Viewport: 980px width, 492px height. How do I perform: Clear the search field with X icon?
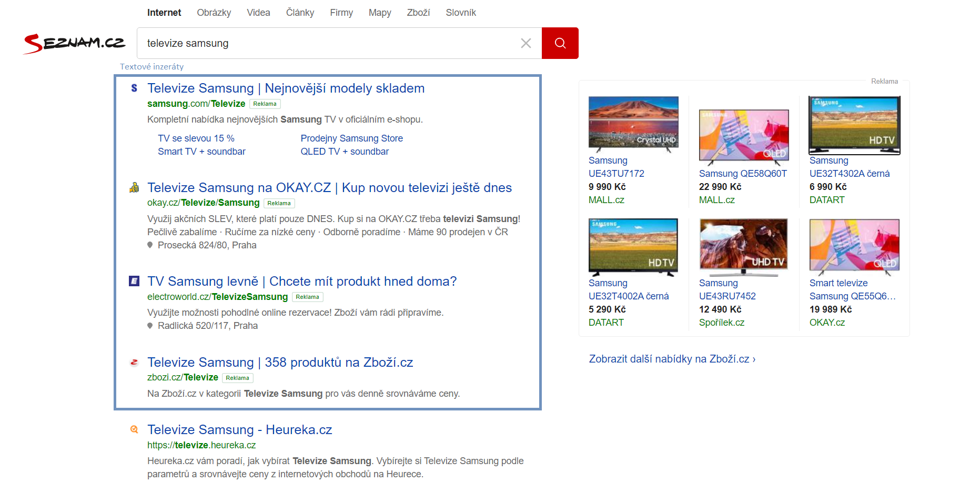coord(526,43)
